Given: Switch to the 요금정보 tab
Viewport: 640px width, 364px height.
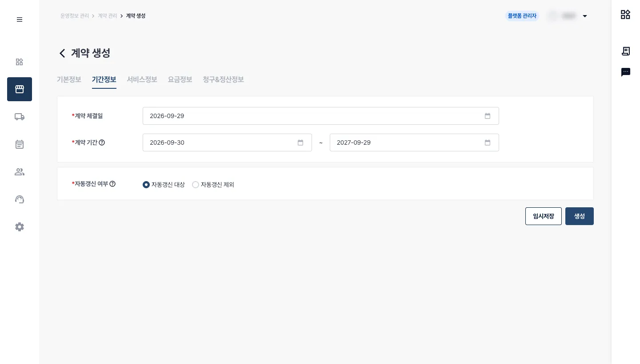Looking at the screenshot, I should 180,79.
